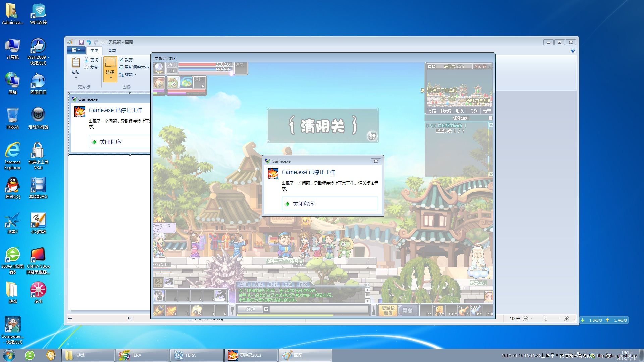Expand the 选择 (Select) dropdown arrow

point(110,78)
